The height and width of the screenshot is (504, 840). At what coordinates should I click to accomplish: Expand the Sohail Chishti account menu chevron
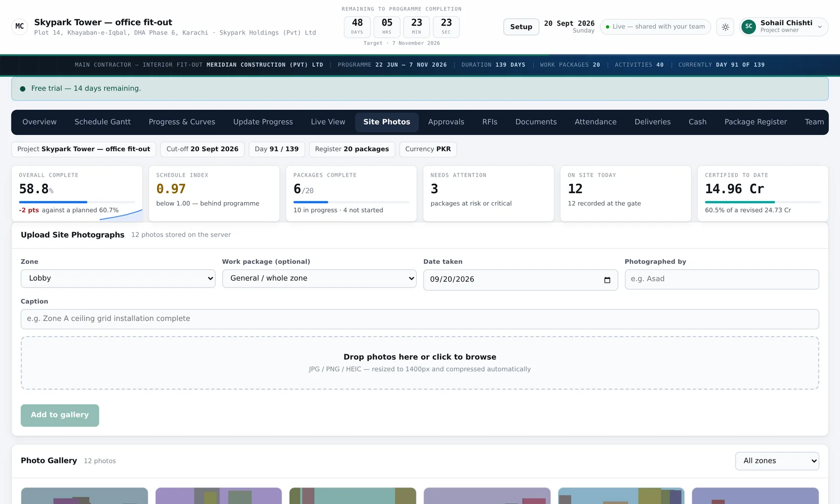pos(820,27)
